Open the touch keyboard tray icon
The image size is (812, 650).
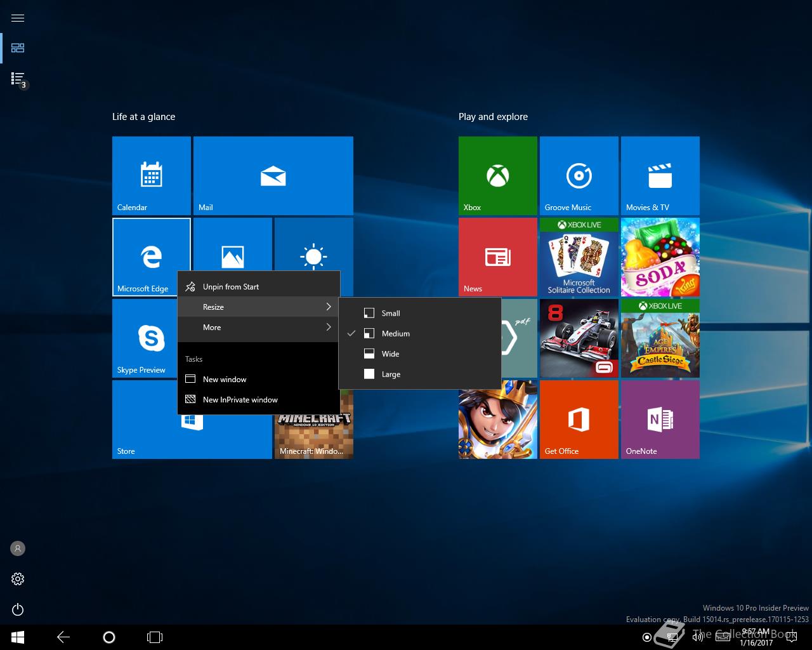point(723,637)
